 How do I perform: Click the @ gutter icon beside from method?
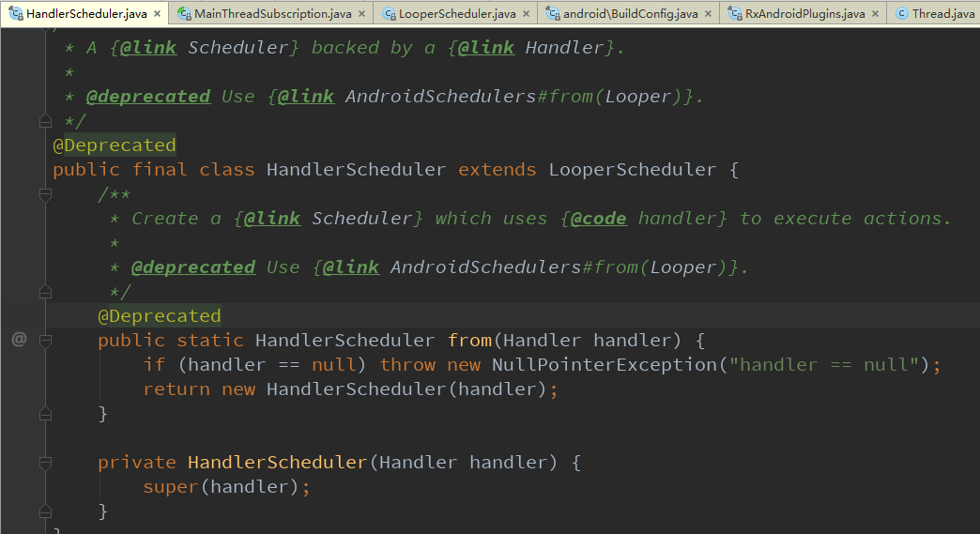[20, 339]
